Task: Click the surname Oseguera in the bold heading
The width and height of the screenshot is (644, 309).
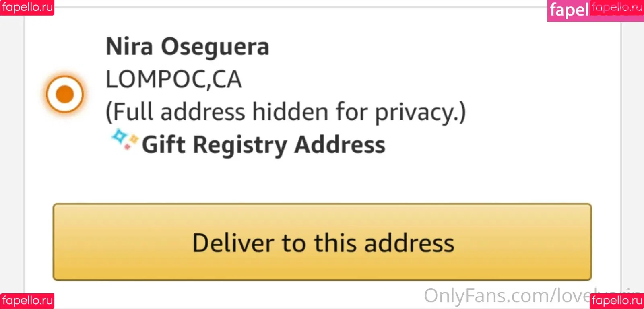Action: click(215, 47)
